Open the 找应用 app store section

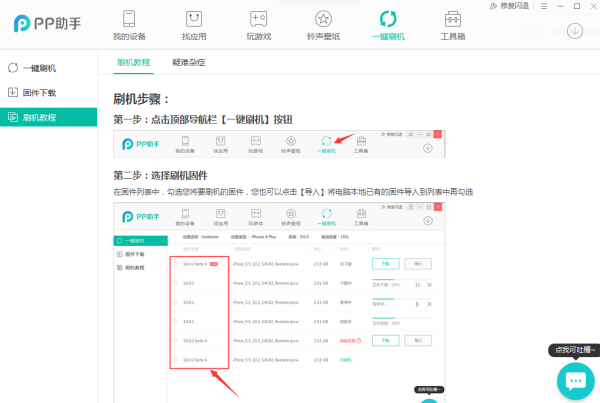(194, 25)
